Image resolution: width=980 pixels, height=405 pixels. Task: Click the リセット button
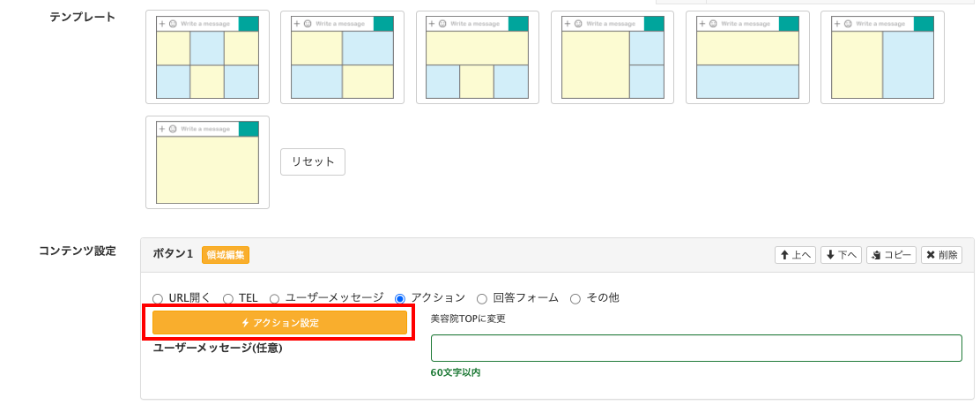coord(313,162)
